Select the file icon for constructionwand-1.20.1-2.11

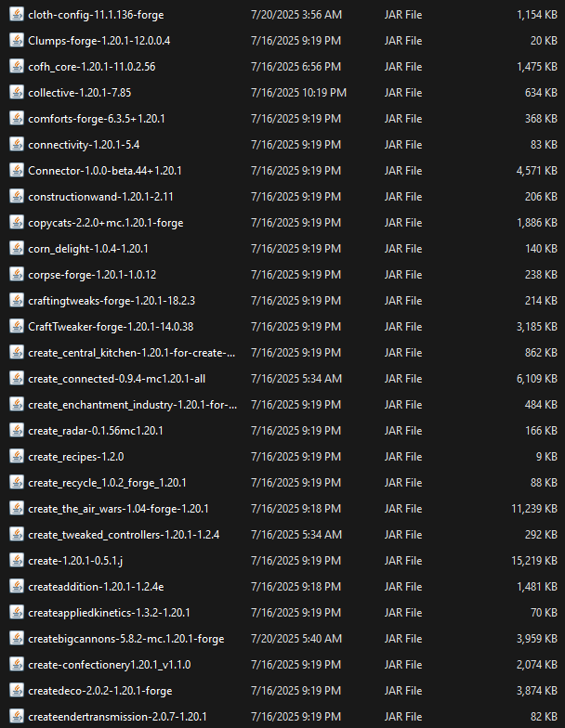(x=17, y=197)
